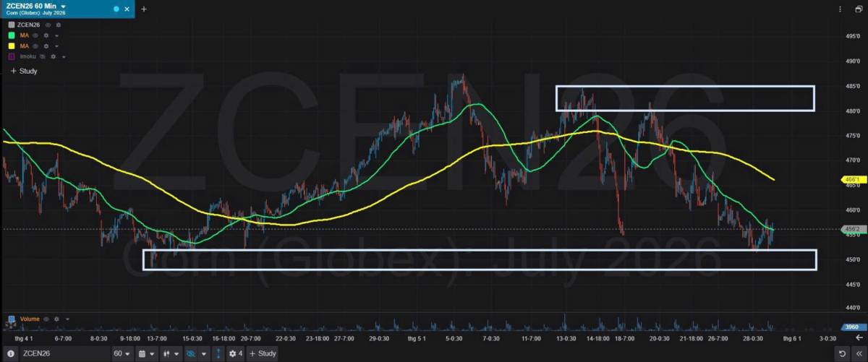Image resolution: width=868 pixels, height=362 pixels.
Task: Click the yellow MA color swatch
Action: 12,46
